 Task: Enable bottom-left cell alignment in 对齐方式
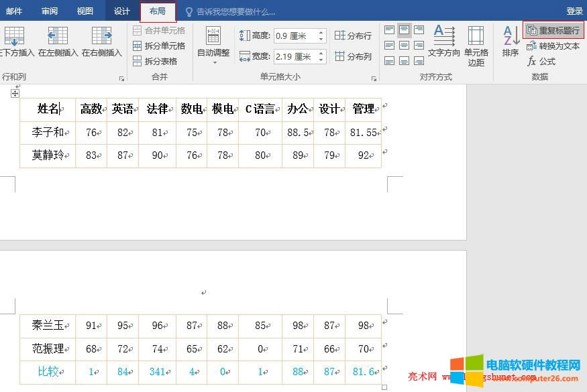tap(389, 61)
